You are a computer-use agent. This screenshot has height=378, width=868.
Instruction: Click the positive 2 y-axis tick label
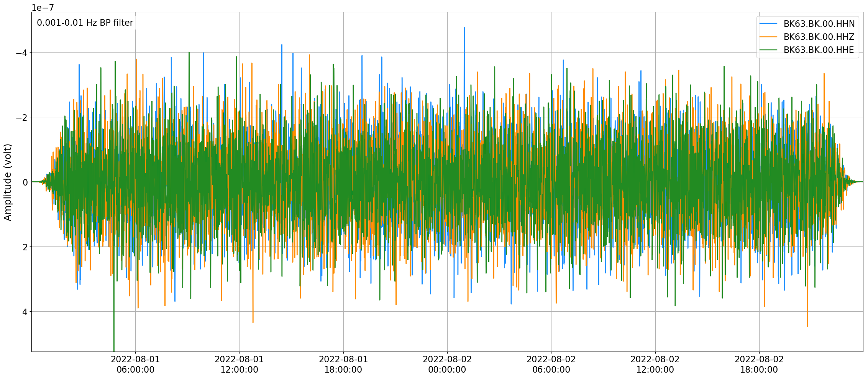tap(25, 247)
